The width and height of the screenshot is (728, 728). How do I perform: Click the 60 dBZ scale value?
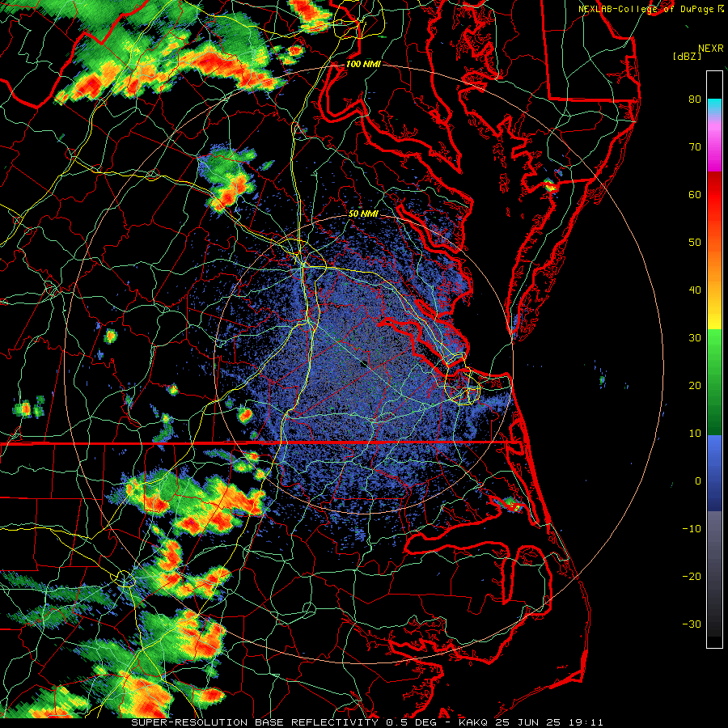(695, 194)
